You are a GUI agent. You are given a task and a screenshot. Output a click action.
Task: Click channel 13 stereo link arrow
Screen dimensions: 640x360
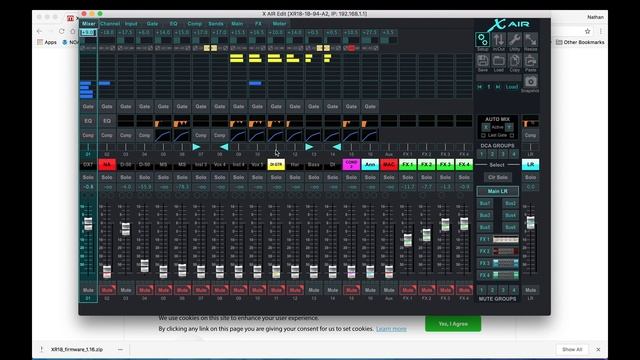(x=309, y=147)
